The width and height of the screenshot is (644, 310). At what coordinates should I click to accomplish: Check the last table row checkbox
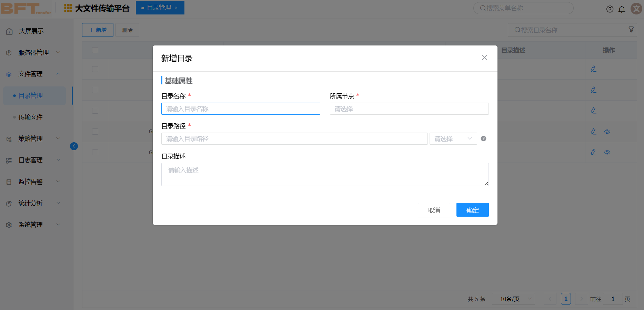pos(95,152)
